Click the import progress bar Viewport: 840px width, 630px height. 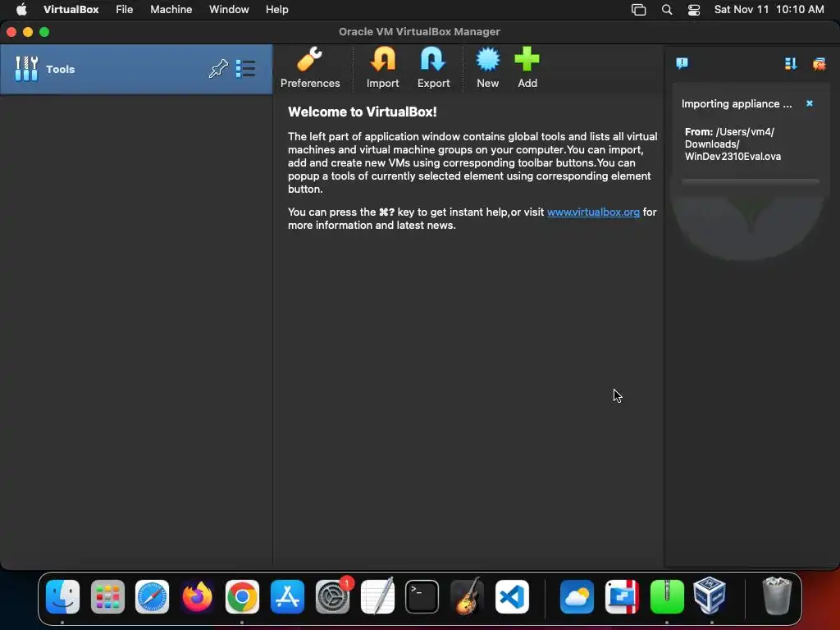point(750,181)
